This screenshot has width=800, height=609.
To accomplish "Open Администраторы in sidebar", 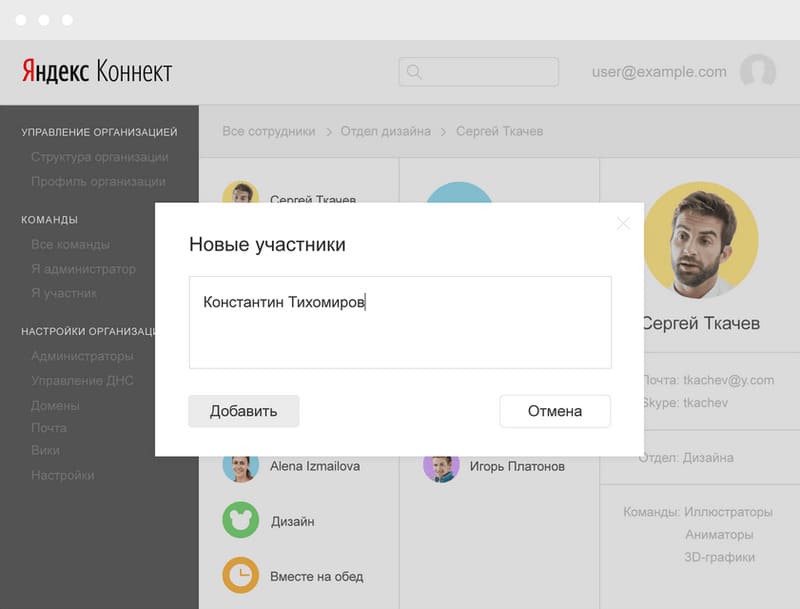I will click(82, 356).
